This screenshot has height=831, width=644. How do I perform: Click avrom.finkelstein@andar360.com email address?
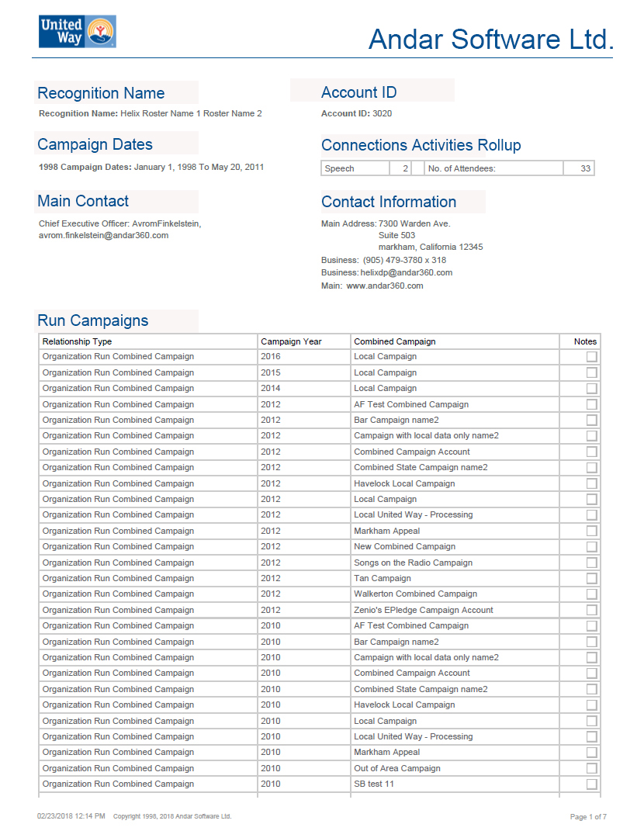103,235
